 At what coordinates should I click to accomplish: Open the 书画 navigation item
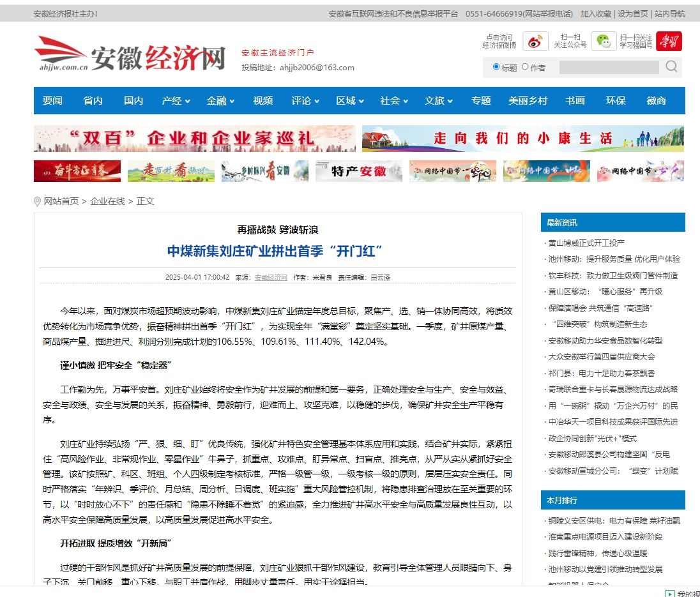pos(575,101)
